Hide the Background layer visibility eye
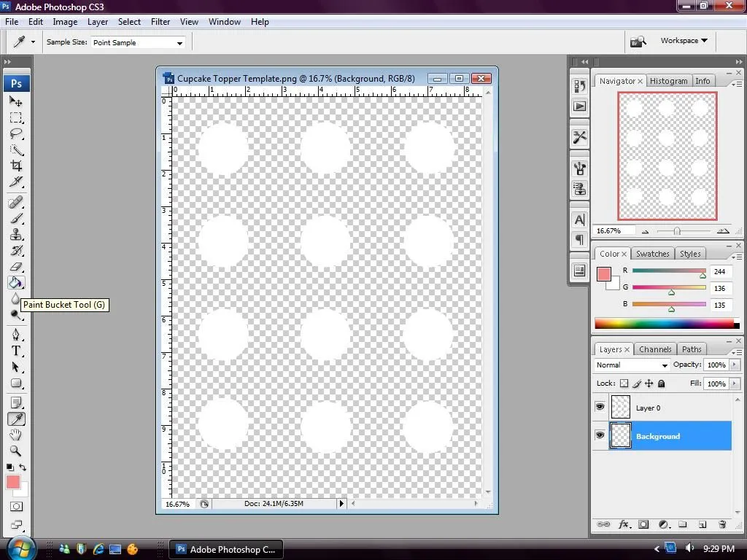 (600, 436)
